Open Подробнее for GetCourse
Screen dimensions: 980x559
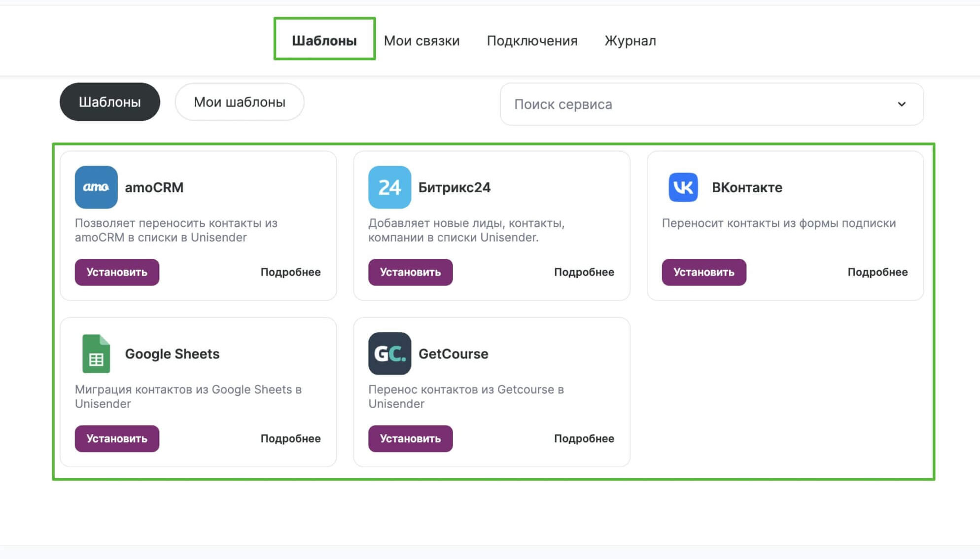(584, 438)
